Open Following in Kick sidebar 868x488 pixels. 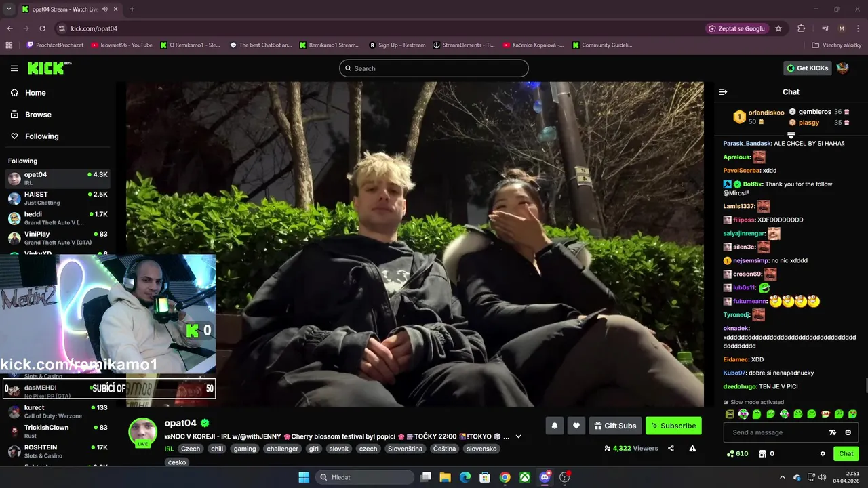34,136
